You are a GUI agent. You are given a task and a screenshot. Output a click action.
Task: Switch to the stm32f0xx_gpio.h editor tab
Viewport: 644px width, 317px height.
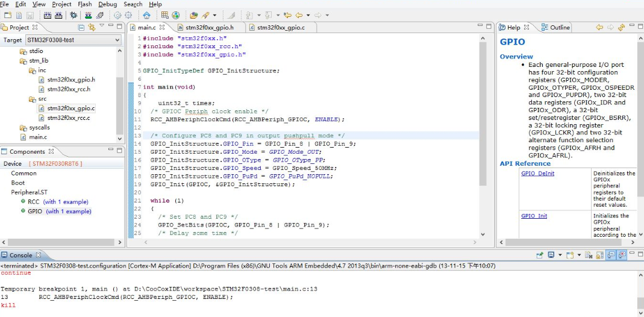tap(209, 27)
